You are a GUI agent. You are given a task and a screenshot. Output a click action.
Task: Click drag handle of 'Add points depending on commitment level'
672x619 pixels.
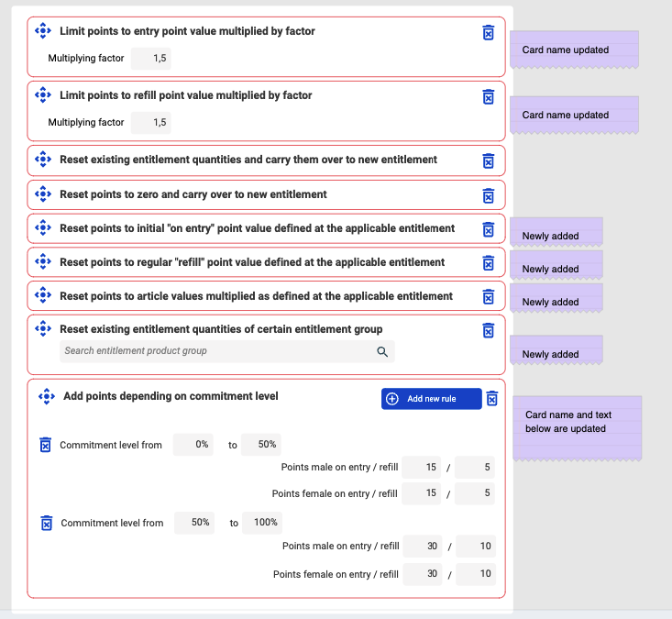pos(46,397)
